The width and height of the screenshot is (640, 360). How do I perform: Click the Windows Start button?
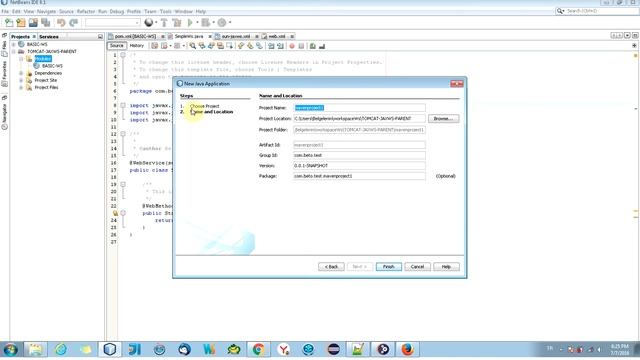tap(10, 350)
